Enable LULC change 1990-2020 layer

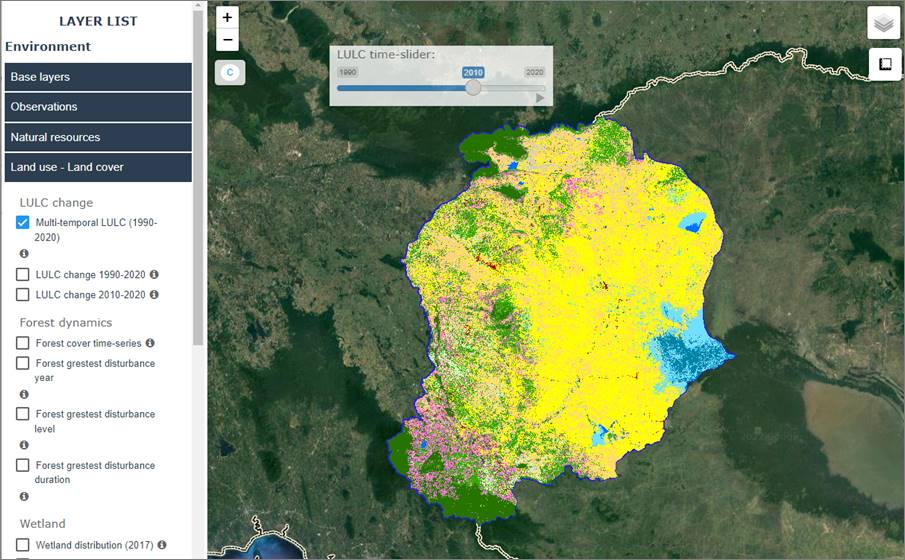tap(23, 274)
